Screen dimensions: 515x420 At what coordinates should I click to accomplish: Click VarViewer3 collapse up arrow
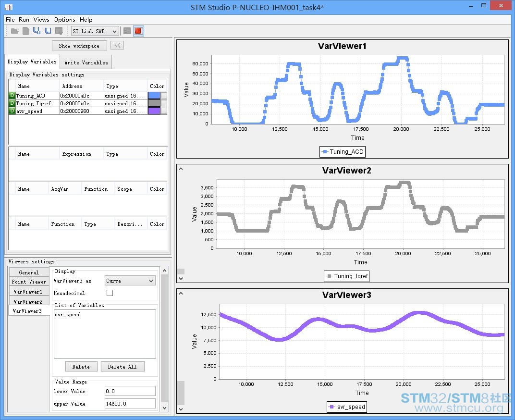(x=181, y=293)
